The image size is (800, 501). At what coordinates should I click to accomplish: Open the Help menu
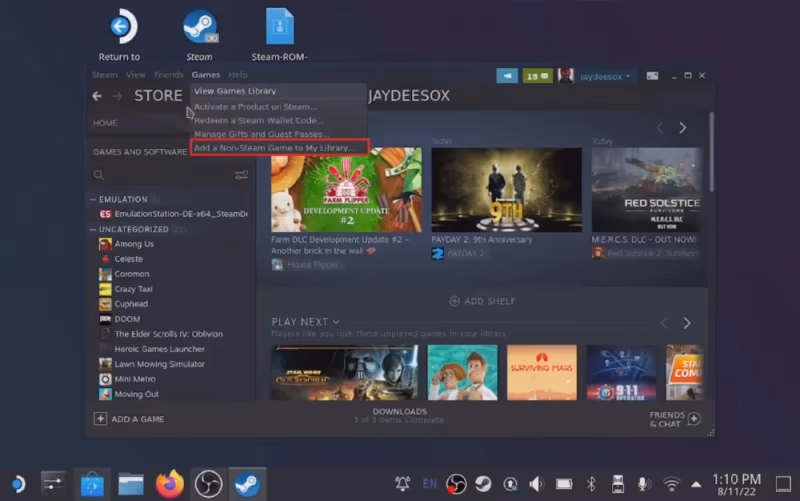click(x=238, y=75)
